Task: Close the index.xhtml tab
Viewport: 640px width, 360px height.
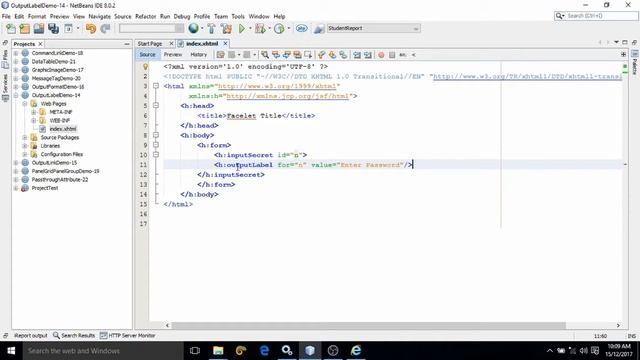Action: (x=225, y=44)
